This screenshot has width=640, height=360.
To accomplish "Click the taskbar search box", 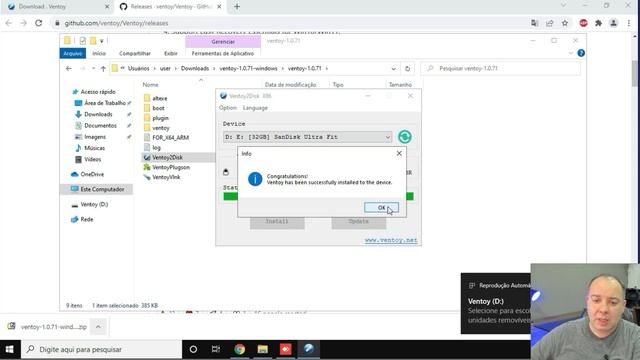I will click(x=101, y=349).
